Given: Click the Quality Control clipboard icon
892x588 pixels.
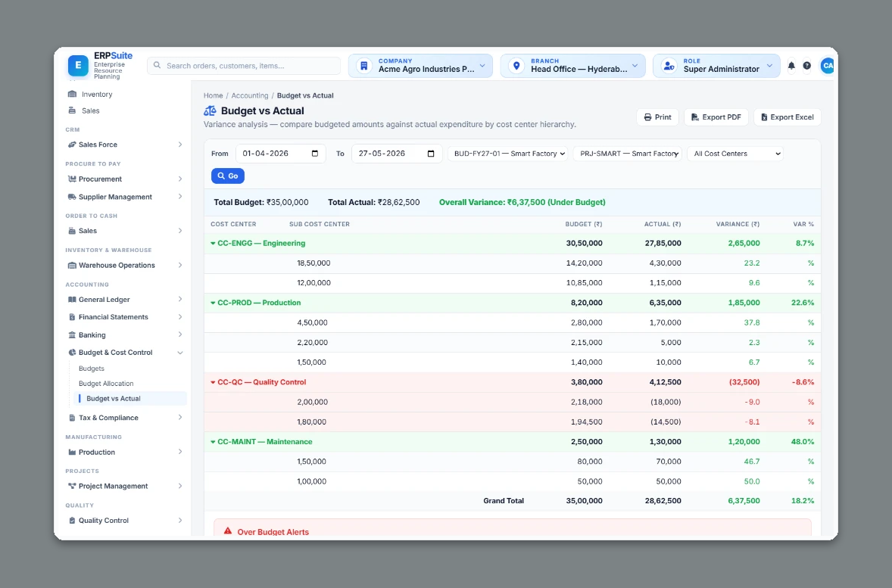Looking at the screenshot, I should click(72, 521).
